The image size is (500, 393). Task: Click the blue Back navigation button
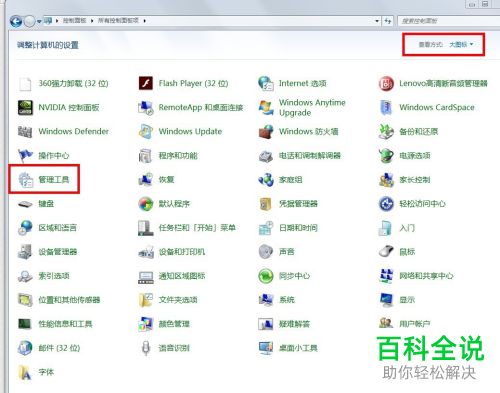click(x=16, y=21)
